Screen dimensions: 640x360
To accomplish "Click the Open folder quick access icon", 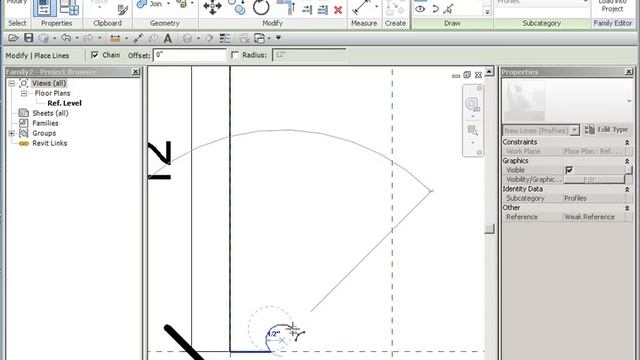I will click(x=13, y=38).
